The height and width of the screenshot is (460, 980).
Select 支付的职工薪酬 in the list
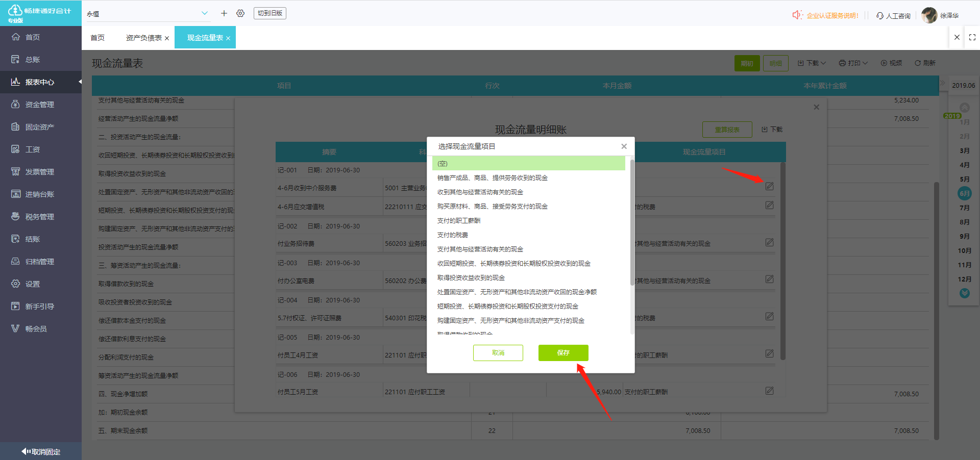tap(458, 221)
